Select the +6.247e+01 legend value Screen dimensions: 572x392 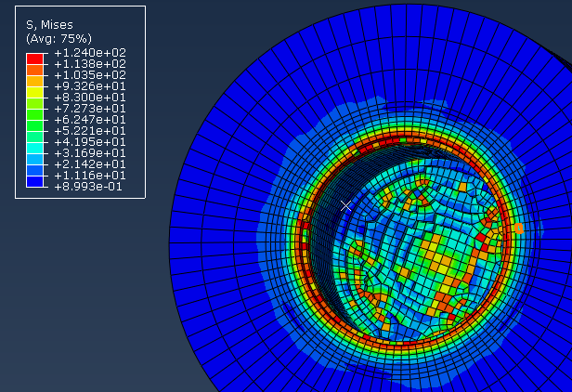90,120
